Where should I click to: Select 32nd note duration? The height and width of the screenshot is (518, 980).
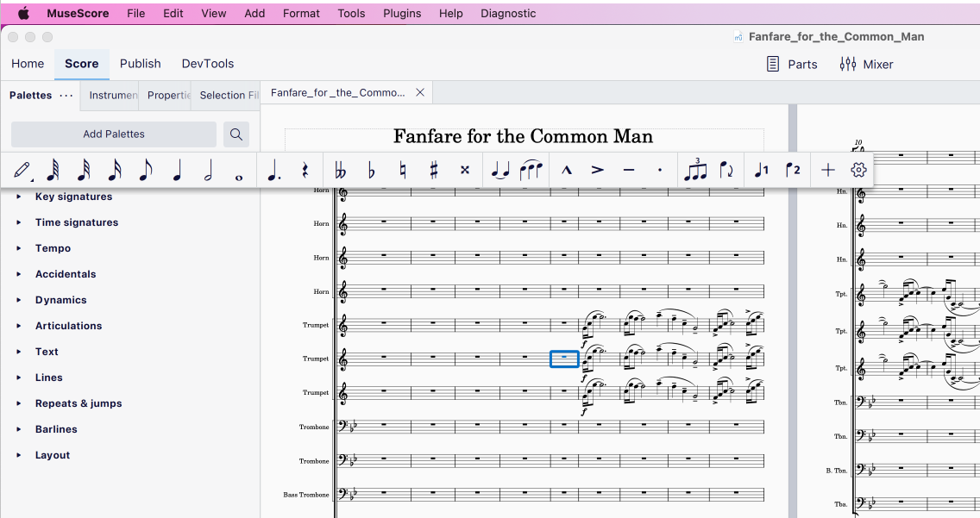click(84, 170)
